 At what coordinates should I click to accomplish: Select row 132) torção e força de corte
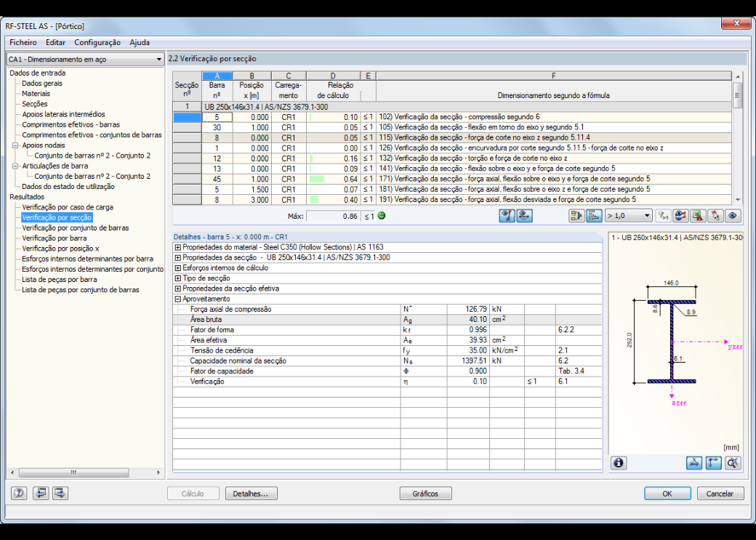tap(451, 158)
